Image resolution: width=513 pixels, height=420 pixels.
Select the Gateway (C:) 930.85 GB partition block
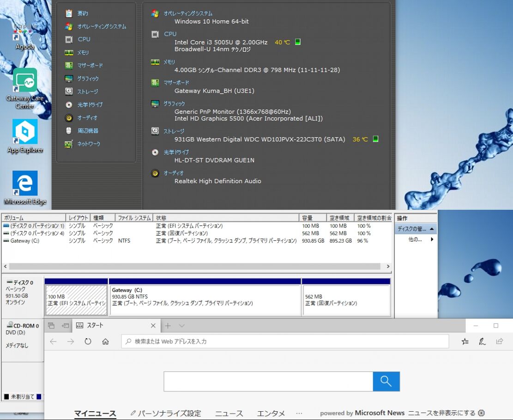tap(205, 299)
